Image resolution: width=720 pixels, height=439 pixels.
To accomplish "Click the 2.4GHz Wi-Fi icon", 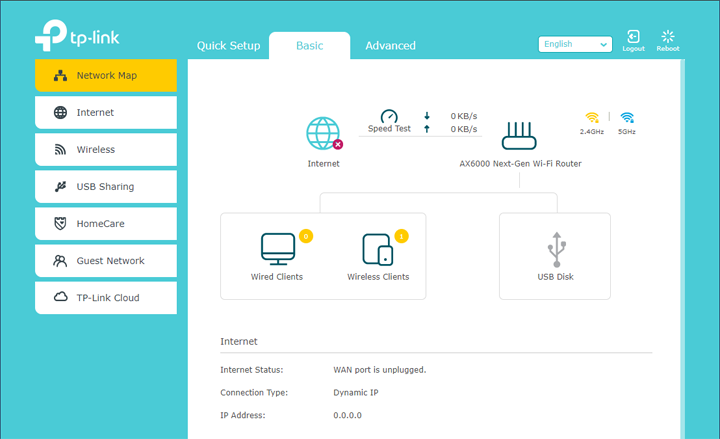I will [x=591, y=117].
